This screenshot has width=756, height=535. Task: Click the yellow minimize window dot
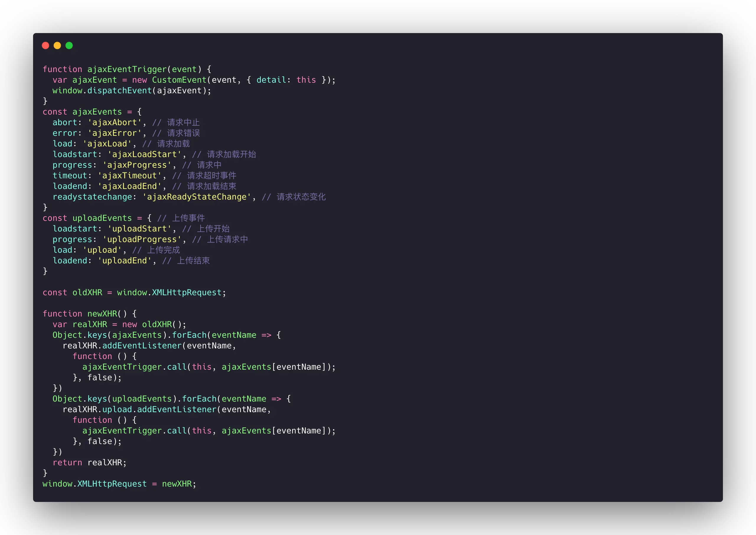[x=57, y=45]
